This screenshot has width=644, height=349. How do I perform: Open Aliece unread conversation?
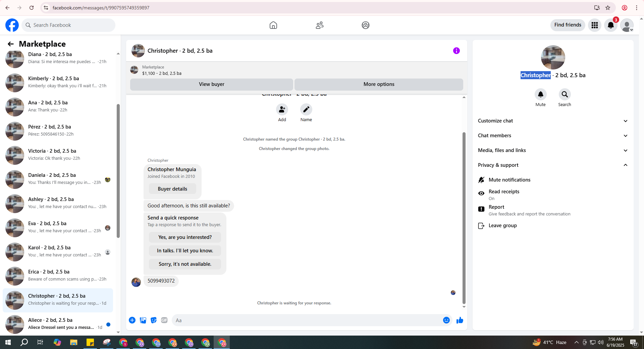tap(58, 324)
